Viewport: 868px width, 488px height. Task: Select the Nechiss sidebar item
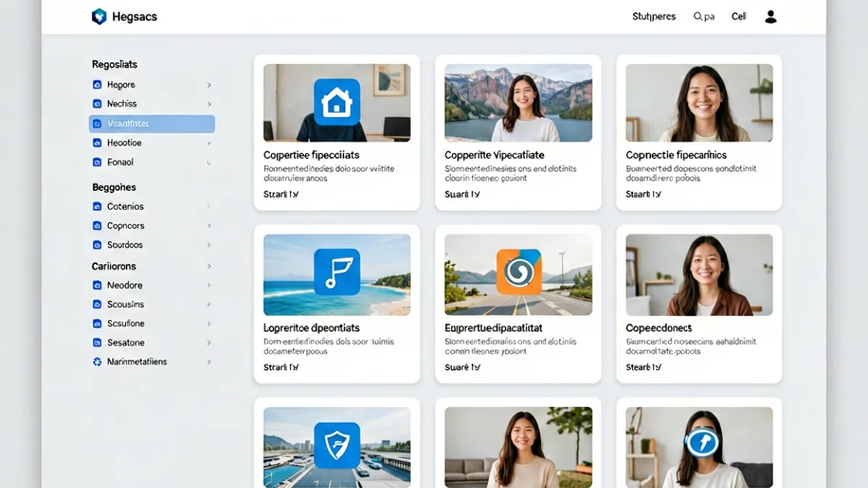[152, 104]
